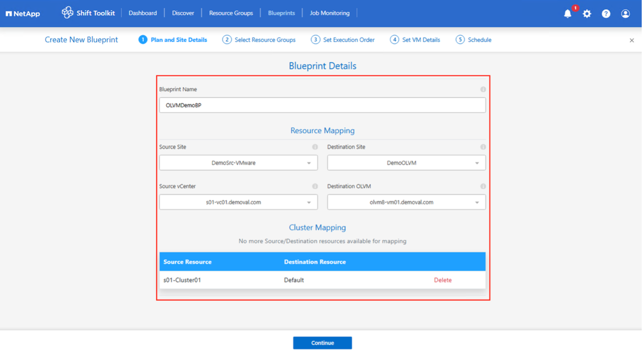Click step 1 circle icon
Image resolution: width=644 pixels, height=354 pixels.
(143, 40)
